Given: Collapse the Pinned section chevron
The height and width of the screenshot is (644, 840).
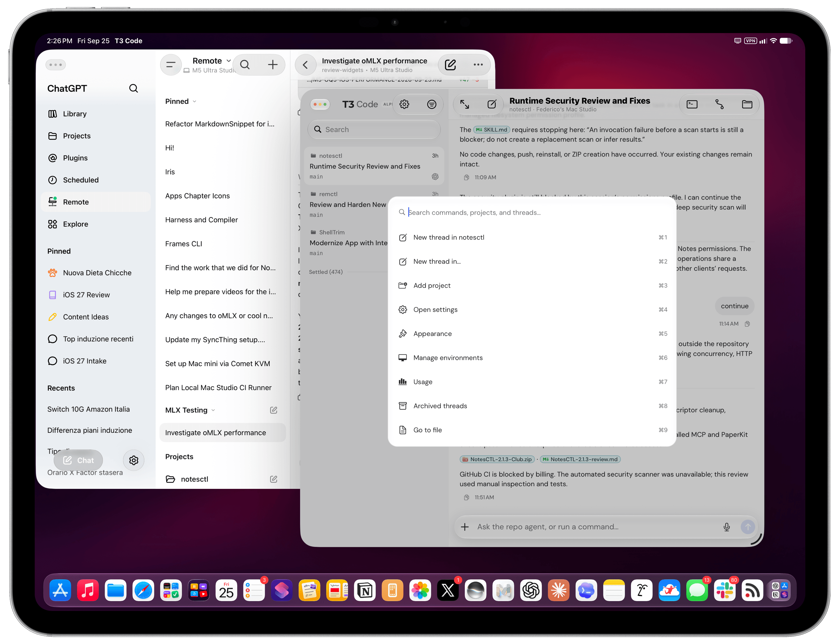Looking at the screenshot, I should [194, 102].
